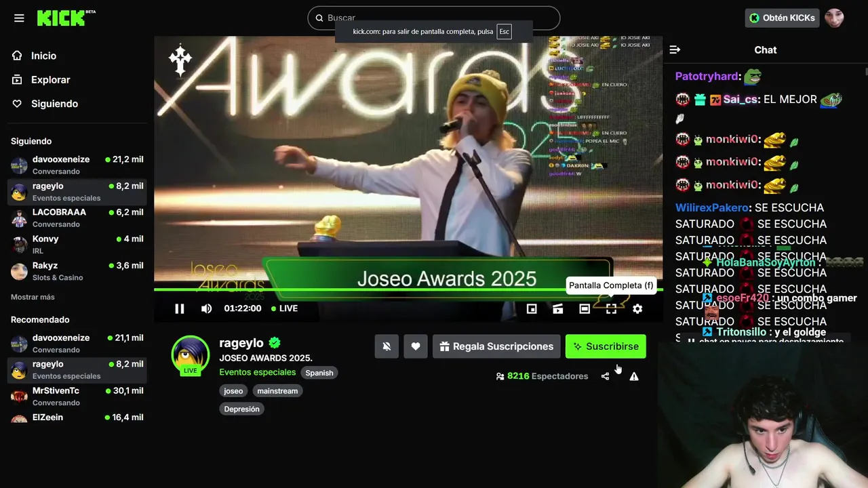Click rageylo avatar under Recomendado
Viewport: 868px width, 488px height.
(x=19, y=370)
